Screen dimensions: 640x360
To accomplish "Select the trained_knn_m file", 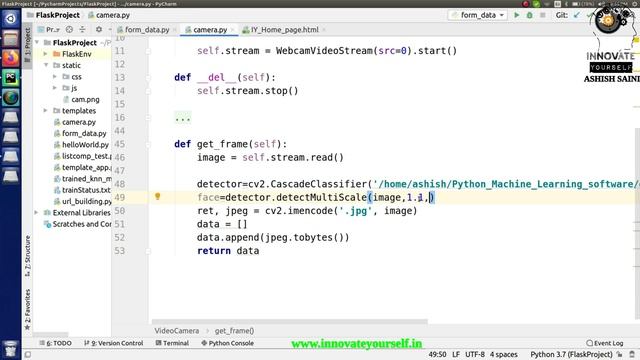I will pyautogui.click(x=82, y=179).
